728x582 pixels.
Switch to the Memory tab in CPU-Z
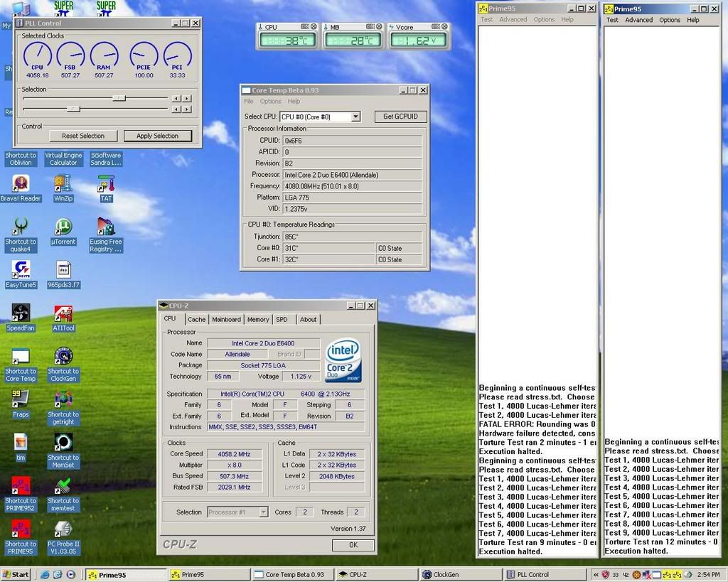[x=258, y=320]
